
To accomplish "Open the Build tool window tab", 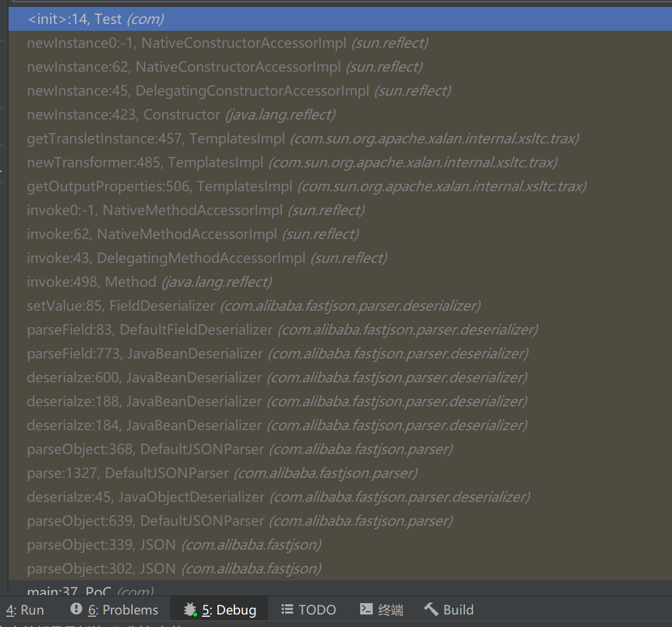I will 449,609.
